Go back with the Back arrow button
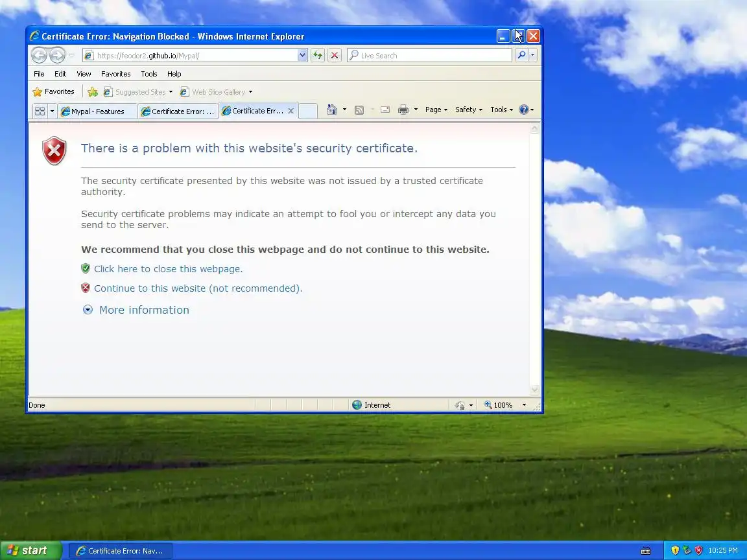 point(39,55)
